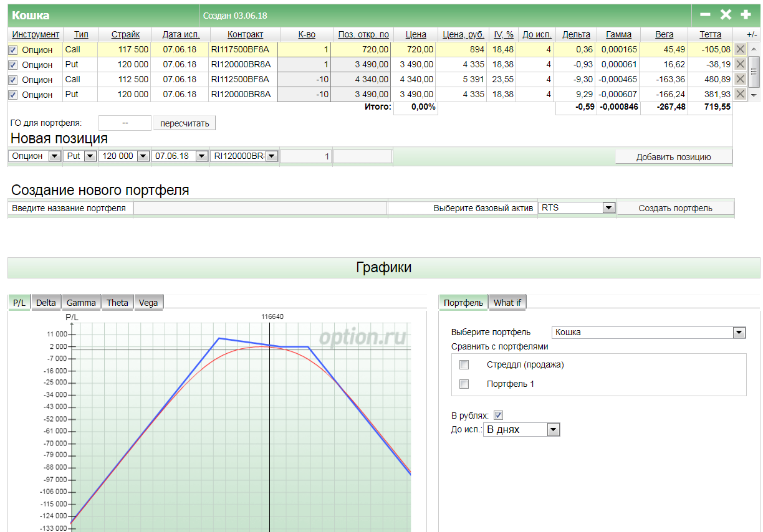
Task: Click the пересчитать button
Action: [185, 123]
